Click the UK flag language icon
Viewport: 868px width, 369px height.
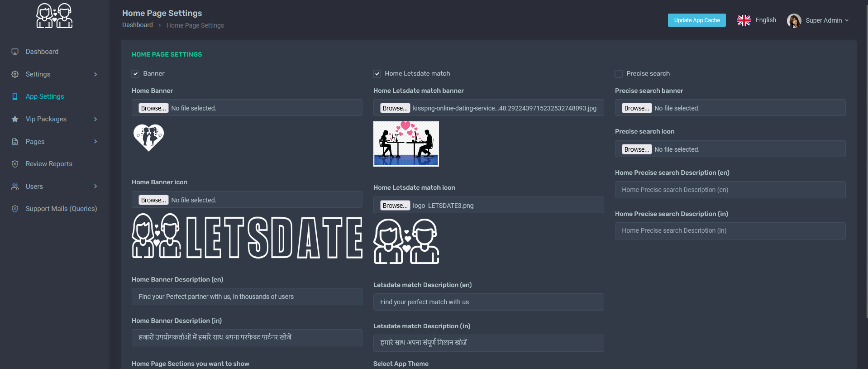click(x=744, y=20)
